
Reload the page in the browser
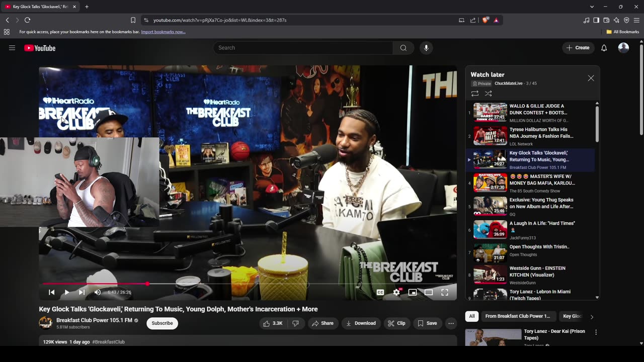[x=27, y=20]
